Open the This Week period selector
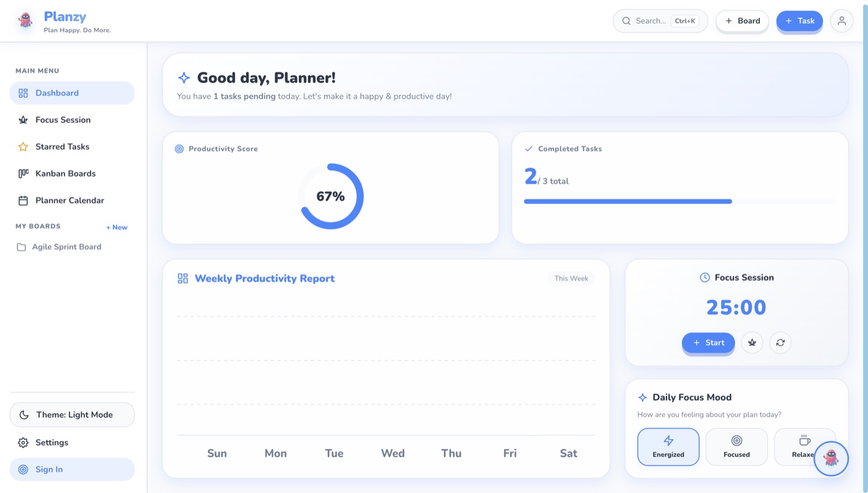The height and width of the screenshot is (493, 868). (x=571, y=278)
